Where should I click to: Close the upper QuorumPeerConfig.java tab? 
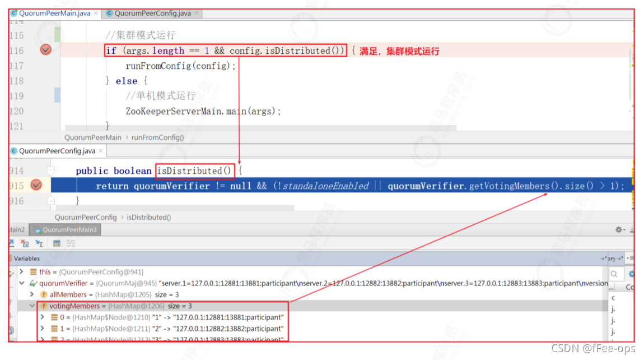(197, 13)
